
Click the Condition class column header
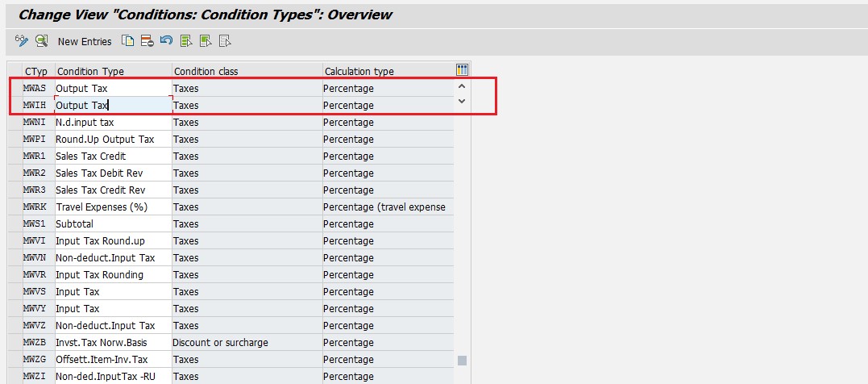coord(247,71)
